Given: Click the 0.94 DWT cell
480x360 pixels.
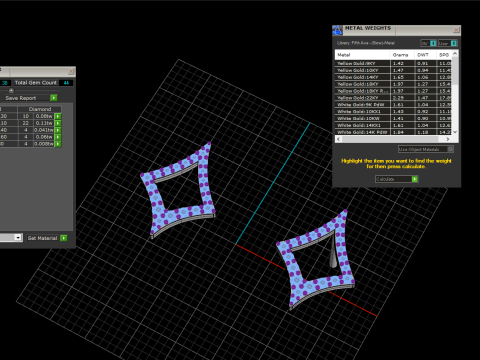Looking at the screenshot, I should (x=426, y=70).
